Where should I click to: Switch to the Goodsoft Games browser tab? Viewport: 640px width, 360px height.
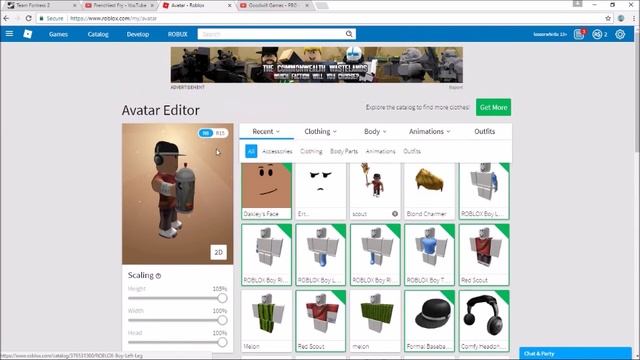tap(273, 5)
